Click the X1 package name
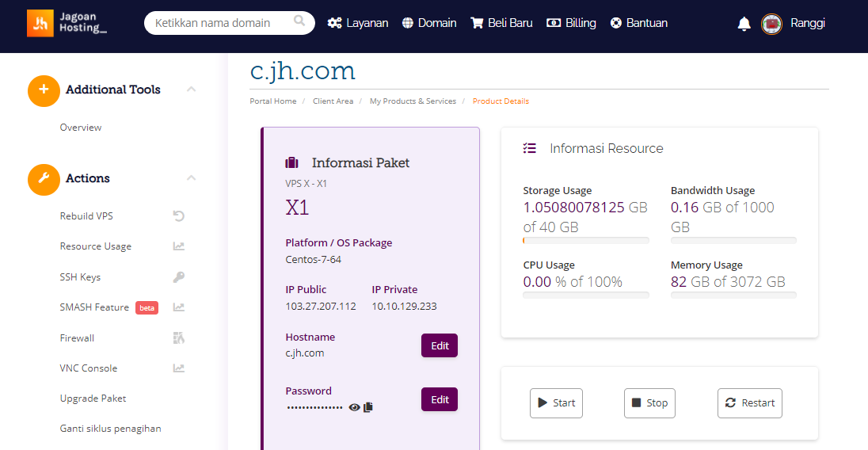 [297, 208]
